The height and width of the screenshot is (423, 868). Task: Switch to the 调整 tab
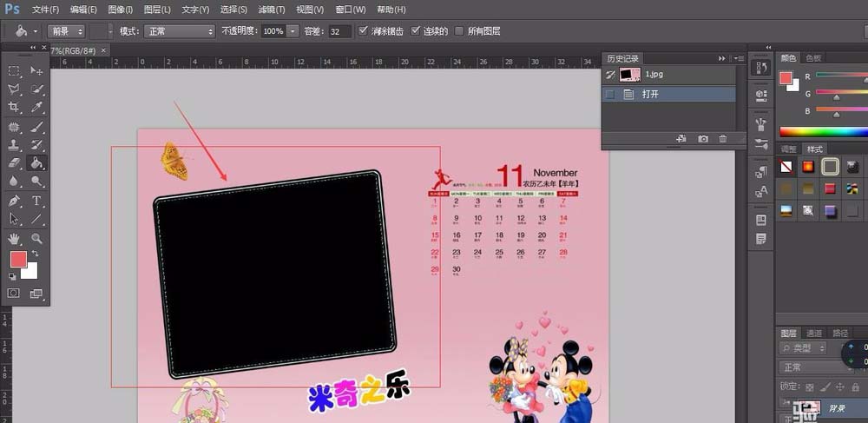pos(789,149)
